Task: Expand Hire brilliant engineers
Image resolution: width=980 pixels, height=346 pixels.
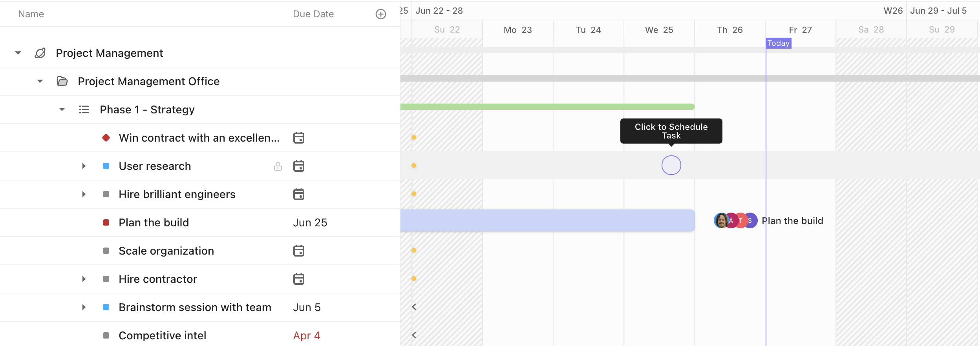Action: 84,194
